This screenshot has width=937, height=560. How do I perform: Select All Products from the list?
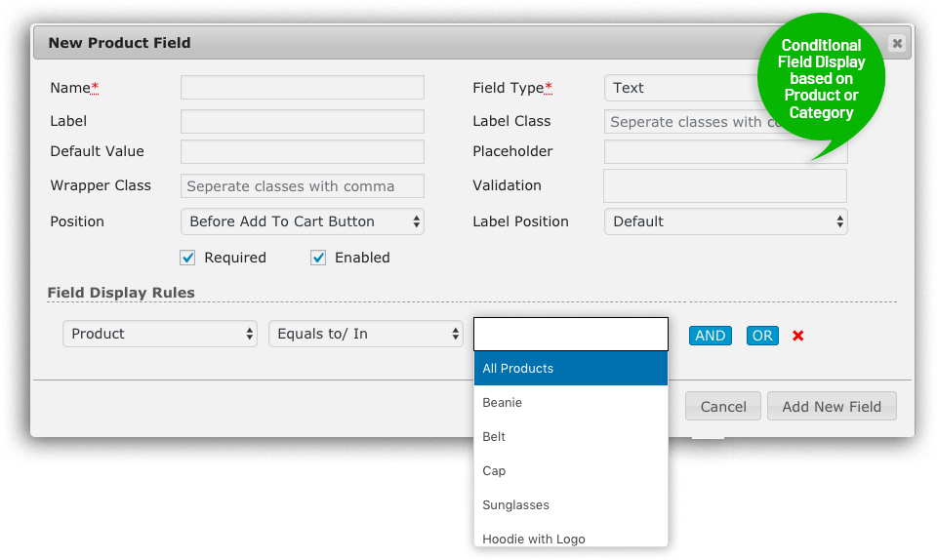tap(571, 369)
